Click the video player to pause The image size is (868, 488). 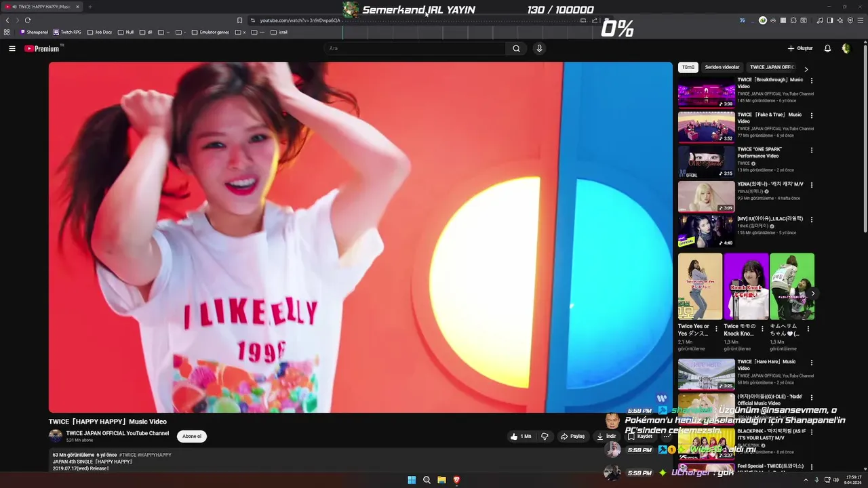tap(360, 237)
